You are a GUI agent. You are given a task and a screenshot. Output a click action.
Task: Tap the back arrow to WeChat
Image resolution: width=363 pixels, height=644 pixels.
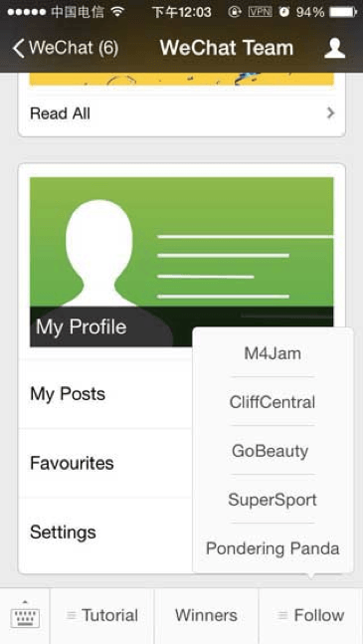(18, 48)
